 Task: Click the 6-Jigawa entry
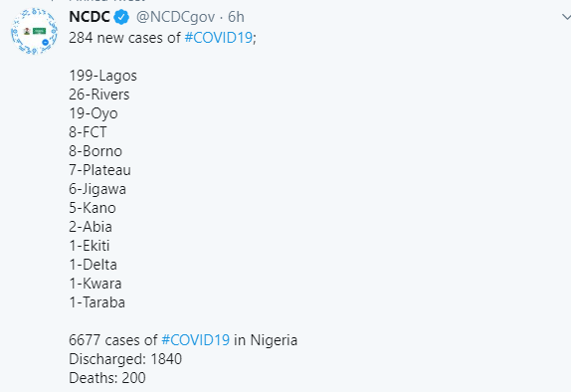[x=97, y=189]
